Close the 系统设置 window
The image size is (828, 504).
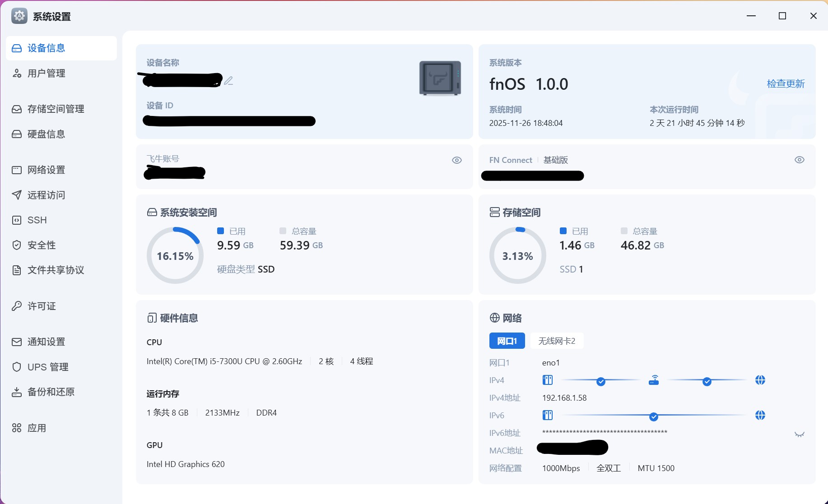[x=814, y=16]
